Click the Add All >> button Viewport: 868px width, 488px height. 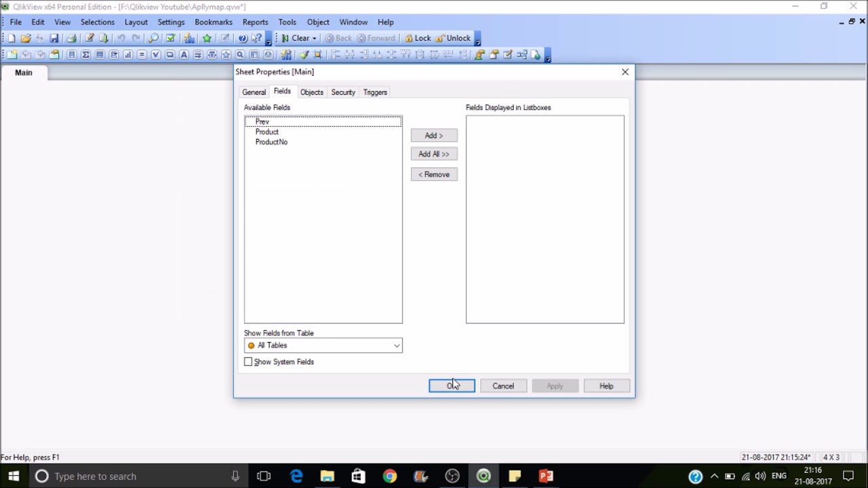[x=434, y=154]
